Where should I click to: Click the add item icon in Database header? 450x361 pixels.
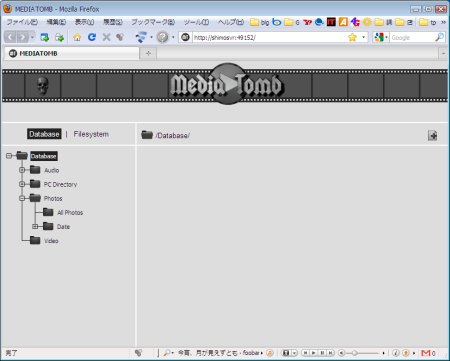click(x=432, y=135)
